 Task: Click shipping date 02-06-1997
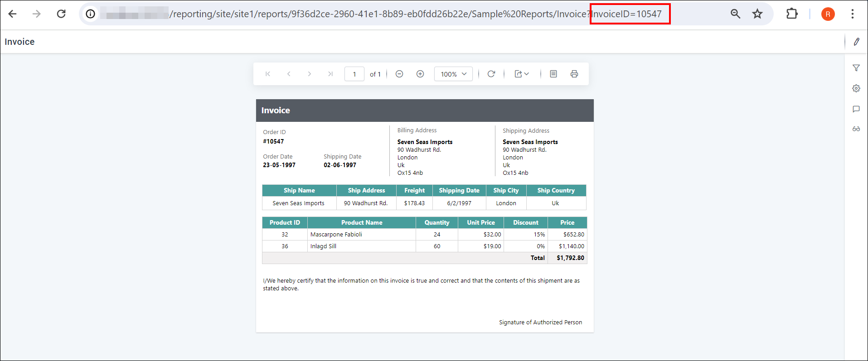tap(340, 165)
